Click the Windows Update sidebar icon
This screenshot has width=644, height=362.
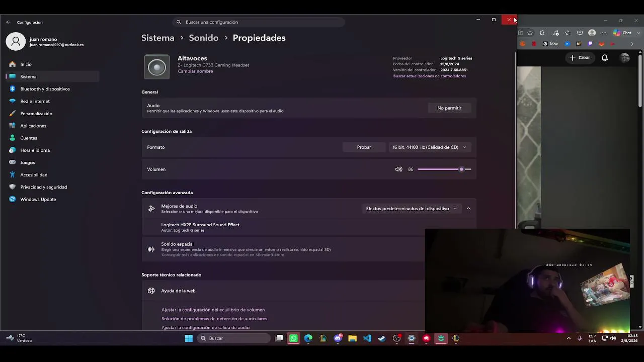click(13, 199)
